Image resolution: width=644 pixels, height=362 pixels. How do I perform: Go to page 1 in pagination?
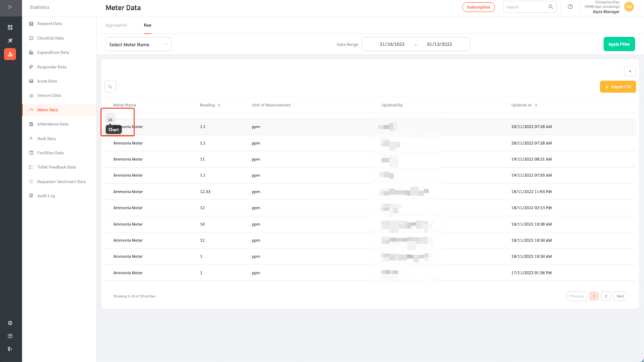point(594,296)
